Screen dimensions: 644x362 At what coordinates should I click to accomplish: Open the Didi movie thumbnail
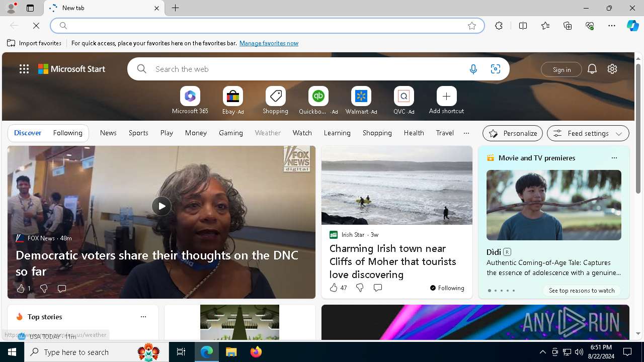point(554,205)
